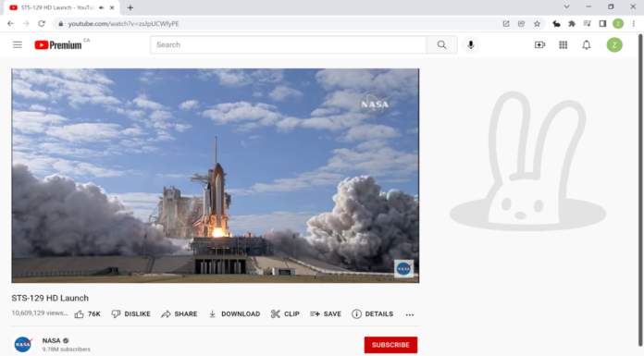
Task: Open the tab search chevron
Action: point(567,7)
